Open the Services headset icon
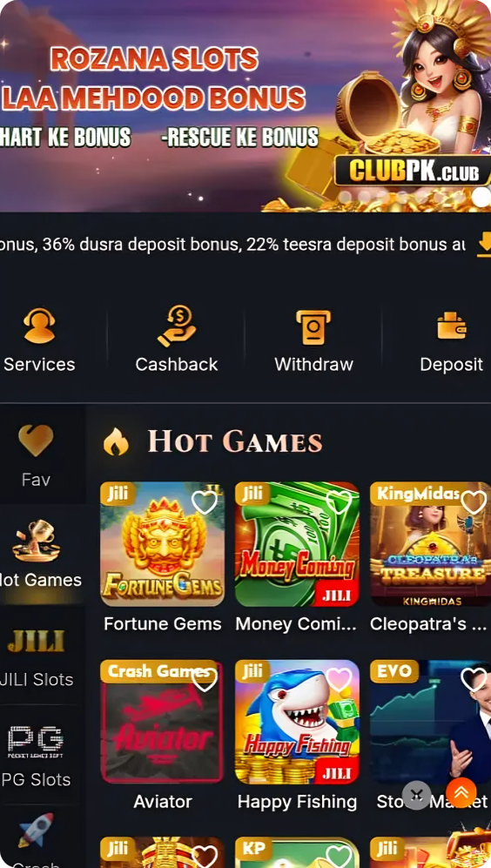 39,326
